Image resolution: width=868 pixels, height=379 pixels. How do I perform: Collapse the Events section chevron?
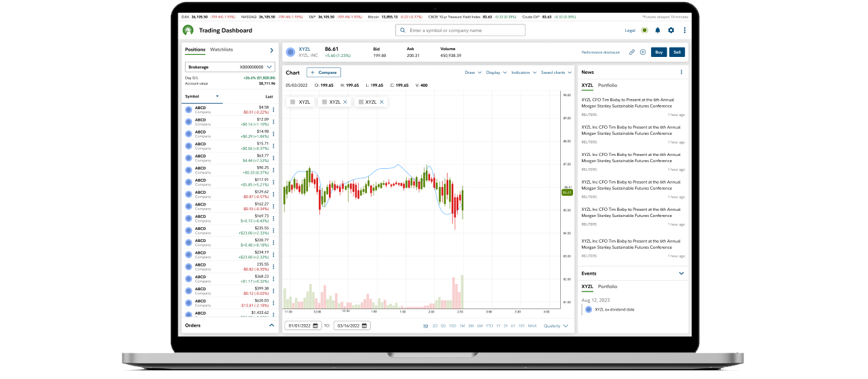(x=682, y=273)
